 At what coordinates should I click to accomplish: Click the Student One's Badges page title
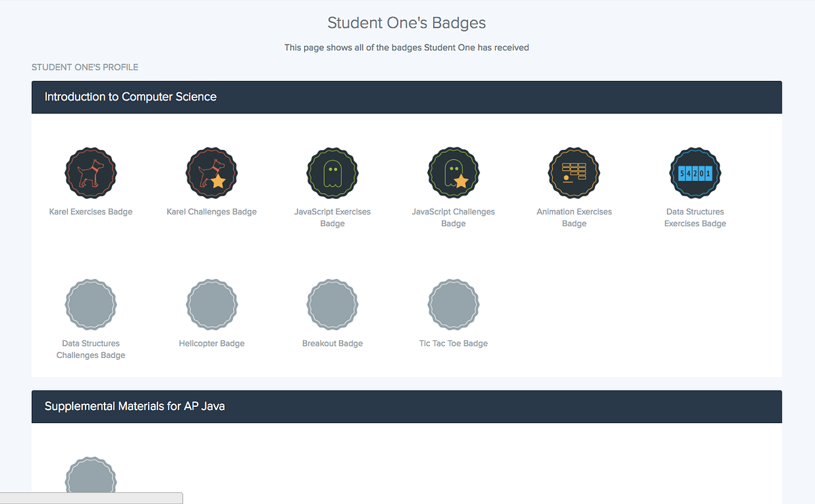click(x=406, y=22)
